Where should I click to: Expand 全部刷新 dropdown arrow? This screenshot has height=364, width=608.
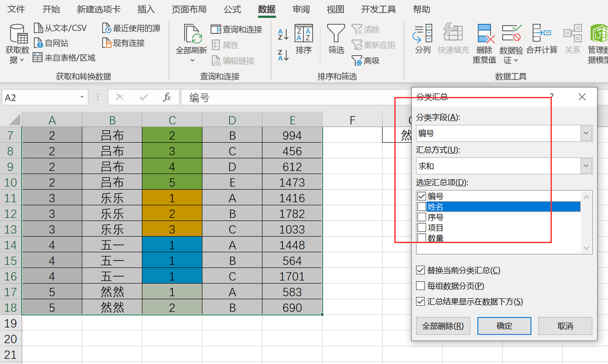pyautogui.click(x=192, y=60)
